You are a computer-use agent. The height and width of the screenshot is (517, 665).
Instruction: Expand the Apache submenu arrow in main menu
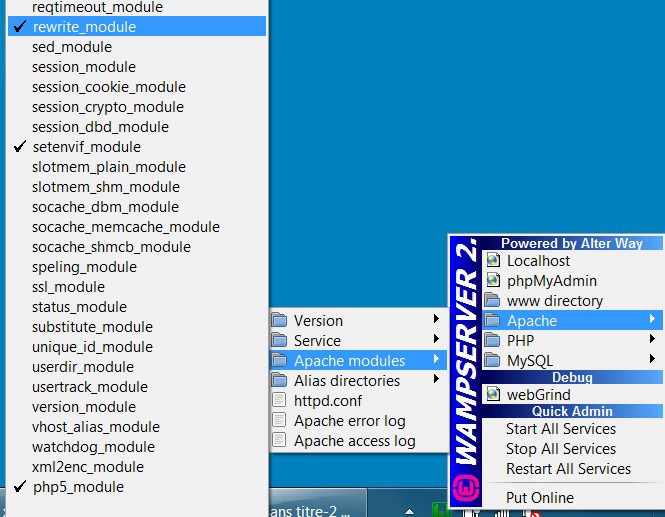pos(652,319)
